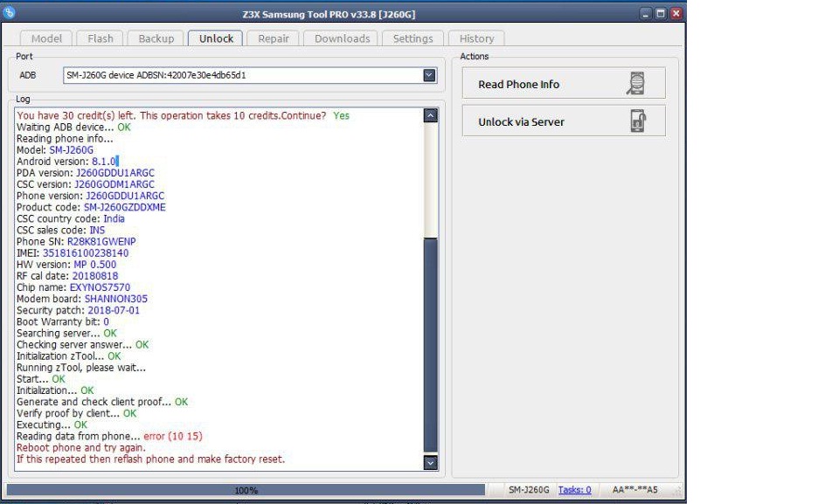Click the phone unlock icon on Unlock via Server

click(x=638, y=121)
